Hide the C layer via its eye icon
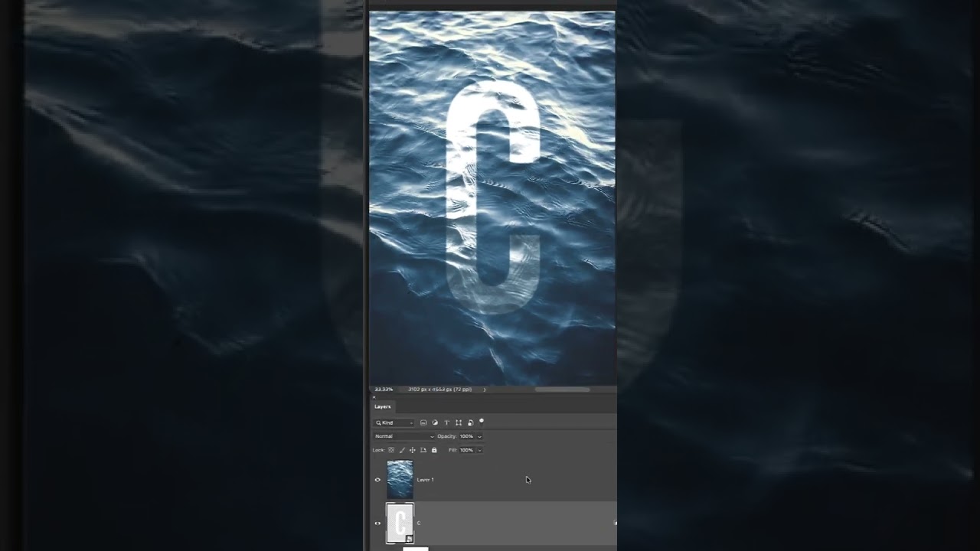Image resolution: width=980 pixels, height=551 pixels. [377, 523]
